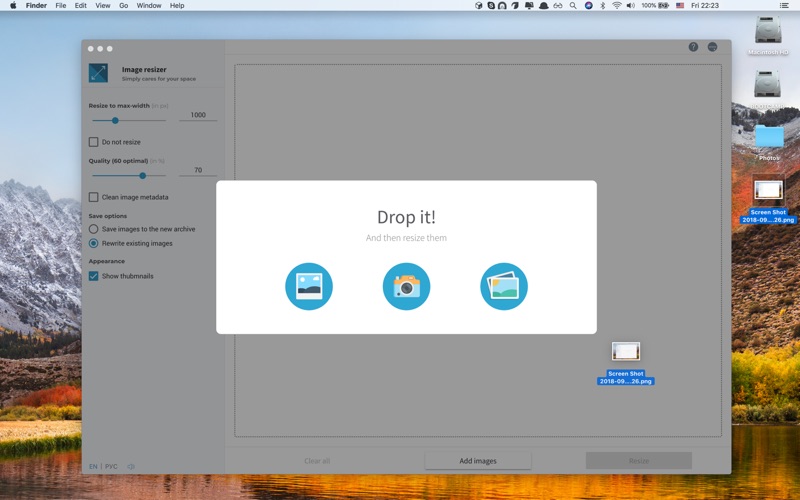Open the Wi-Fi menu bar icon
This screenshot has height=500, width=800.
(617, 6)
